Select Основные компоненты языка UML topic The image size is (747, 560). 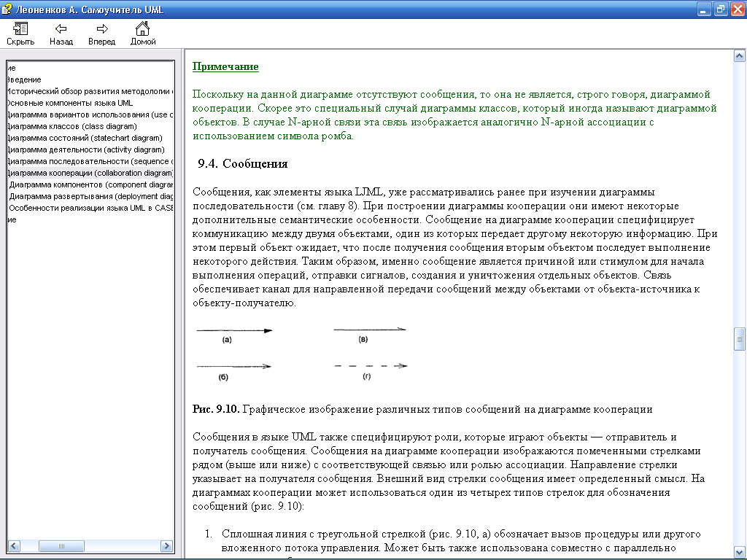point(70,103)
